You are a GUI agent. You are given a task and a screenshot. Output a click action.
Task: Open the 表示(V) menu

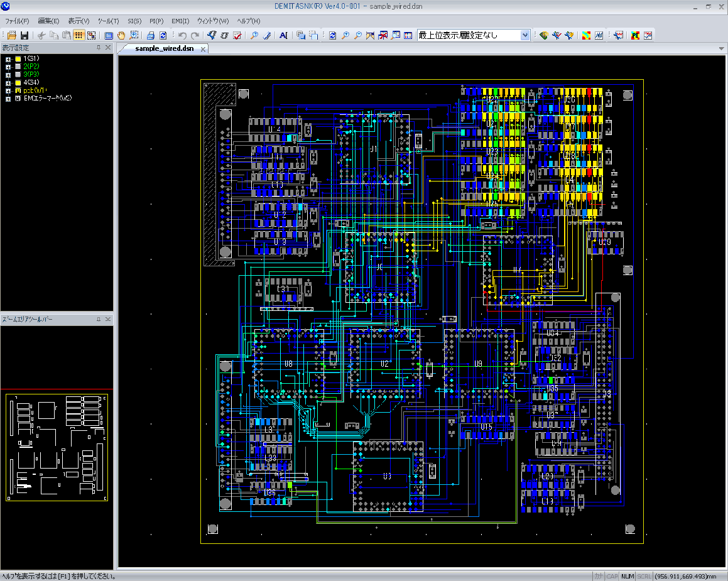(79, 21)
